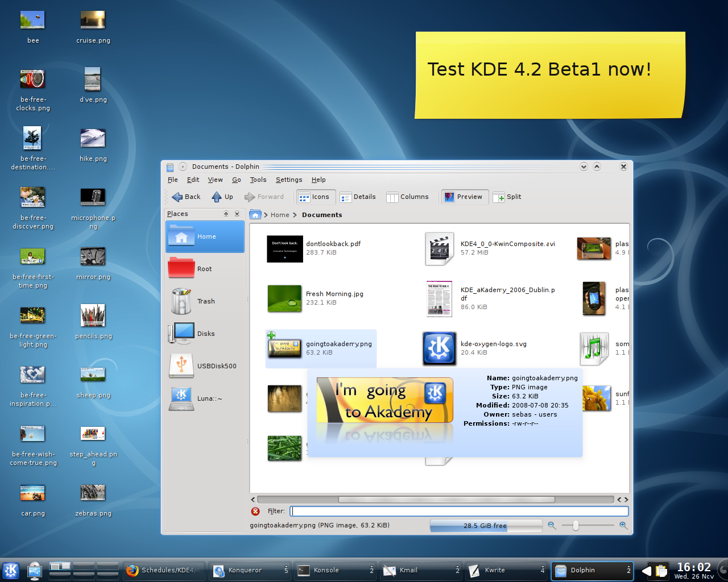Open the File menu

pyautogui.click(x=173, y=180)
